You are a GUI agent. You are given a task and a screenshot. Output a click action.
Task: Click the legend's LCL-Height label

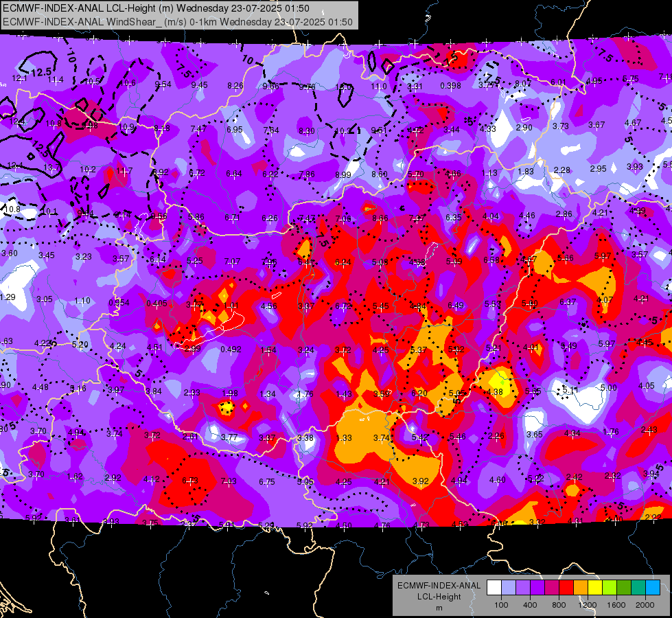click(x=439, y=597)
